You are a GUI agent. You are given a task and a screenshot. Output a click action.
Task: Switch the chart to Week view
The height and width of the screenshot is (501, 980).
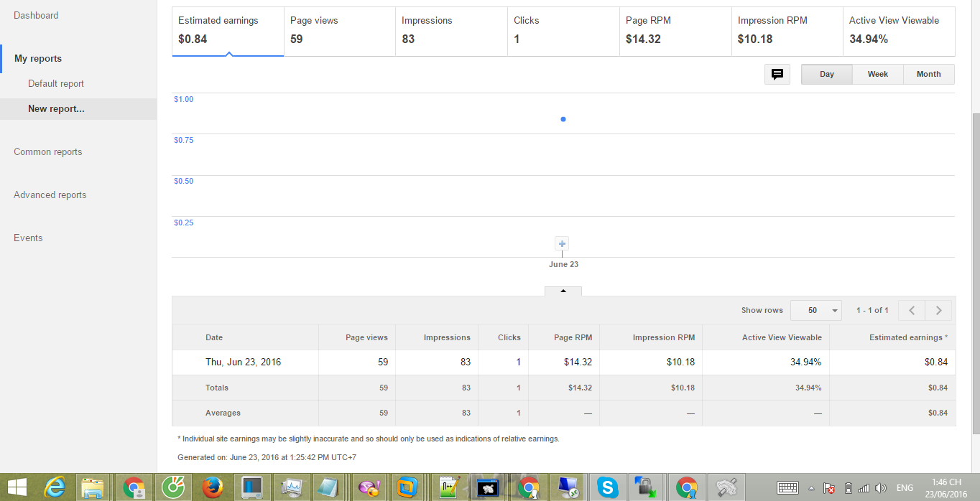click(x=878, y=74)
